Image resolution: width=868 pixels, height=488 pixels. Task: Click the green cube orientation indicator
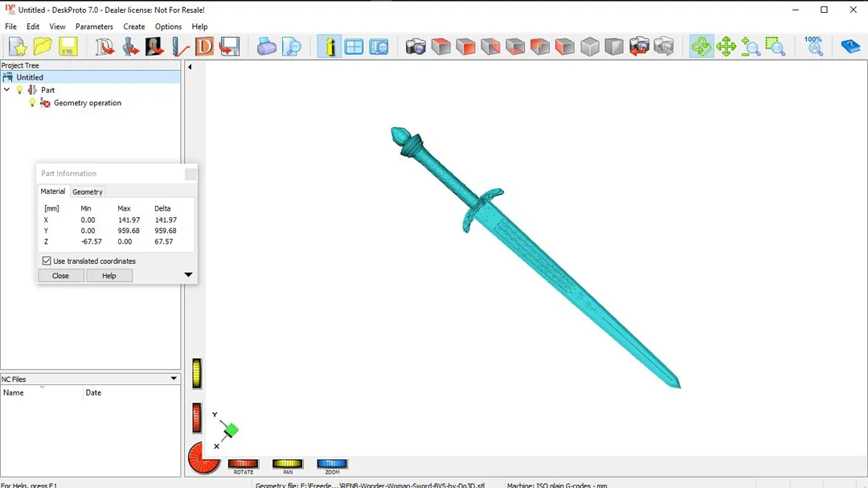[231, 430]
